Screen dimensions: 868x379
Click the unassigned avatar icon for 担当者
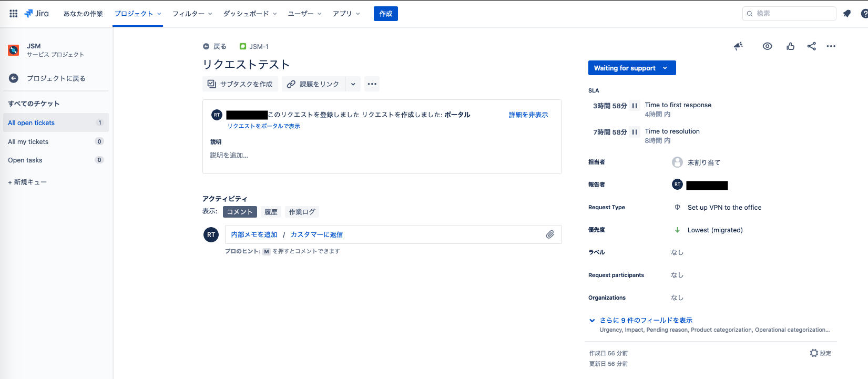click(677, 162)
